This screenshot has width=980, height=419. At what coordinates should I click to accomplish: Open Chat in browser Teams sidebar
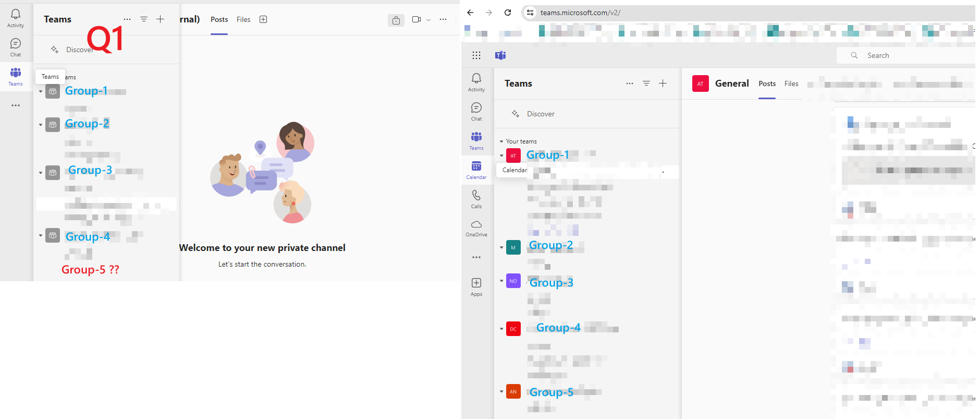(476, 112)
